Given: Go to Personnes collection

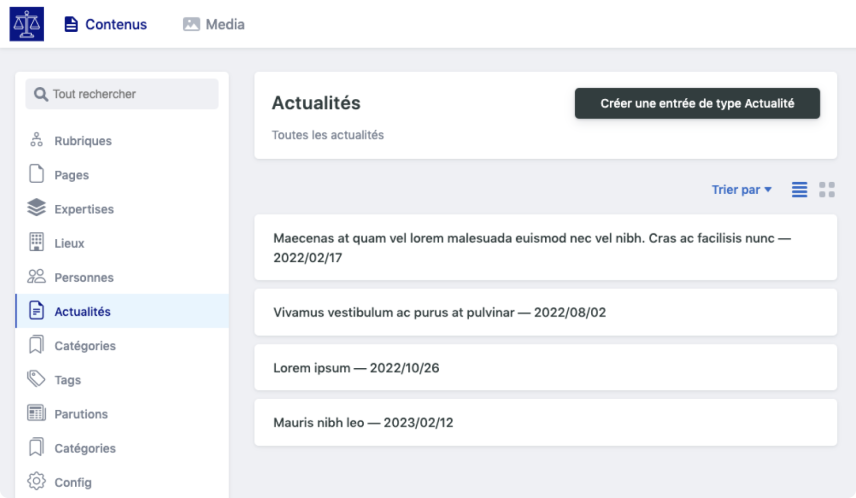Looking at the screenshot, I should click(x=122, y=277).
